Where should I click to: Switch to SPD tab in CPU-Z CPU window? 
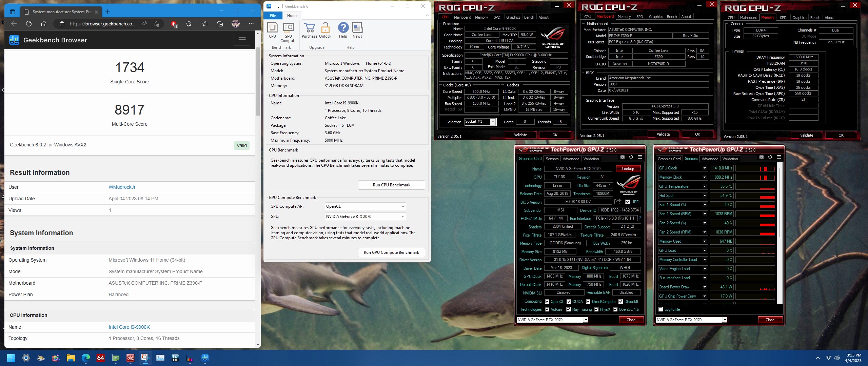[497, 17]
